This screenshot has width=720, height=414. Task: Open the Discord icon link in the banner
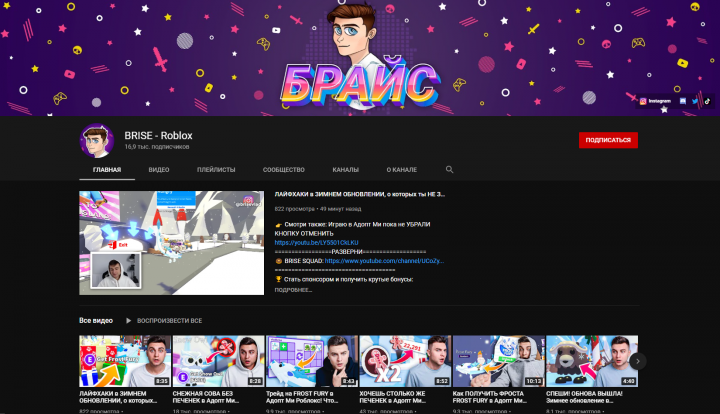pos(683,101)
